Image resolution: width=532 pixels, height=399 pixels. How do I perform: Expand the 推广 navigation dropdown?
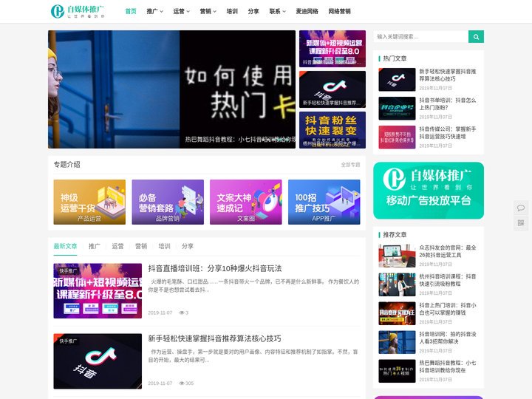(154, 11)
